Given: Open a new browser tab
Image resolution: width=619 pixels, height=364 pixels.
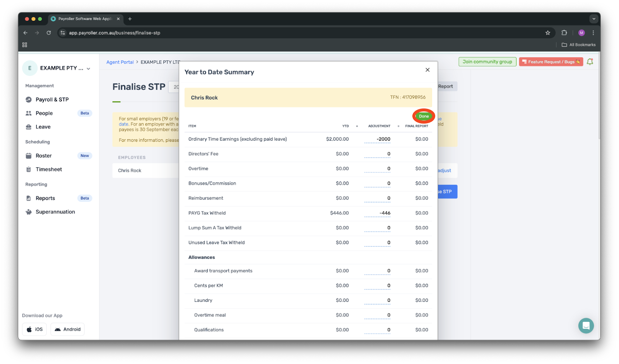Looking at the screenshot, I should coord(130,19).
